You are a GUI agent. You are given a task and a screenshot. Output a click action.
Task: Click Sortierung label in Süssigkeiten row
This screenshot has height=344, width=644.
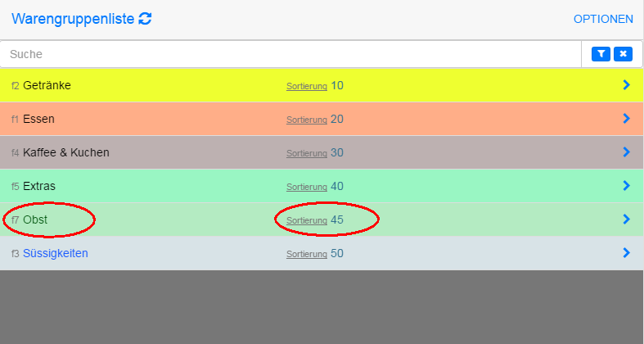(x=306, y=254)
